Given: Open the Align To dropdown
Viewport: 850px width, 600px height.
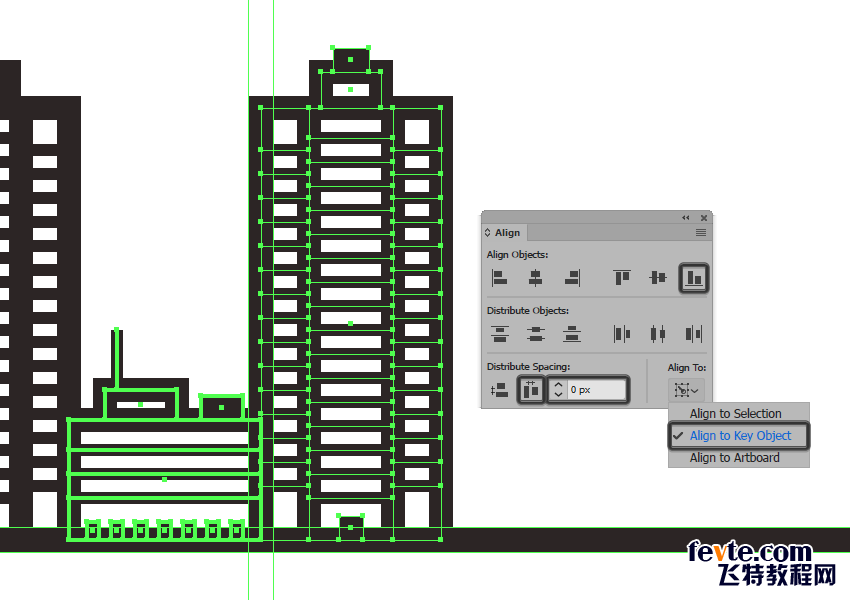Looking at the screenshot, I should [x=686, y=390].
